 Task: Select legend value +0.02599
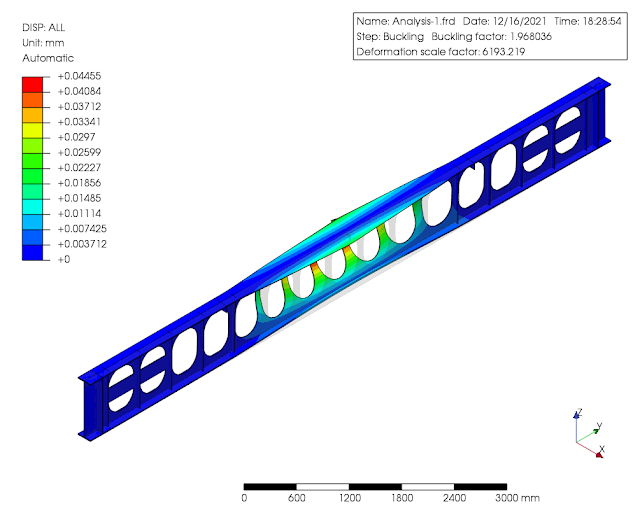pos(79,153)
